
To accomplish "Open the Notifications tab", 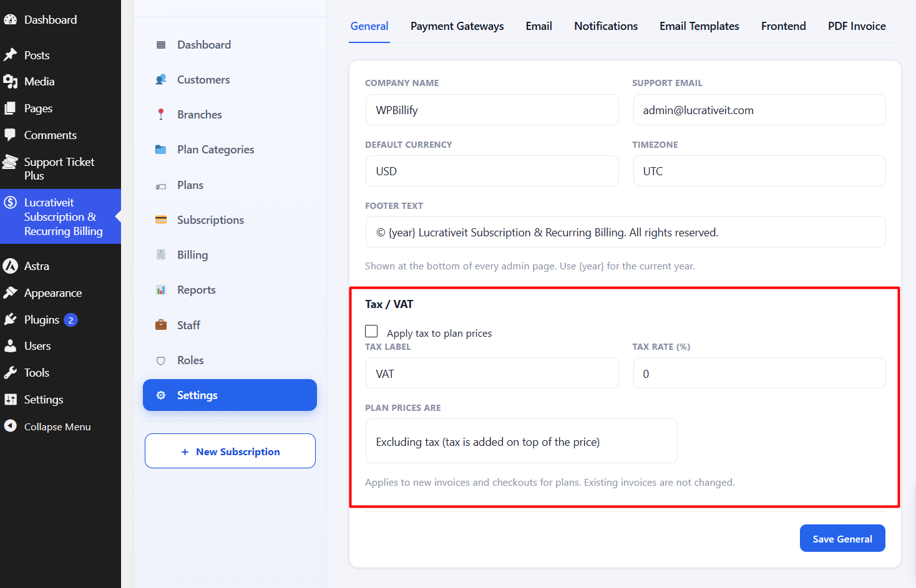I will tap(606, 26).
